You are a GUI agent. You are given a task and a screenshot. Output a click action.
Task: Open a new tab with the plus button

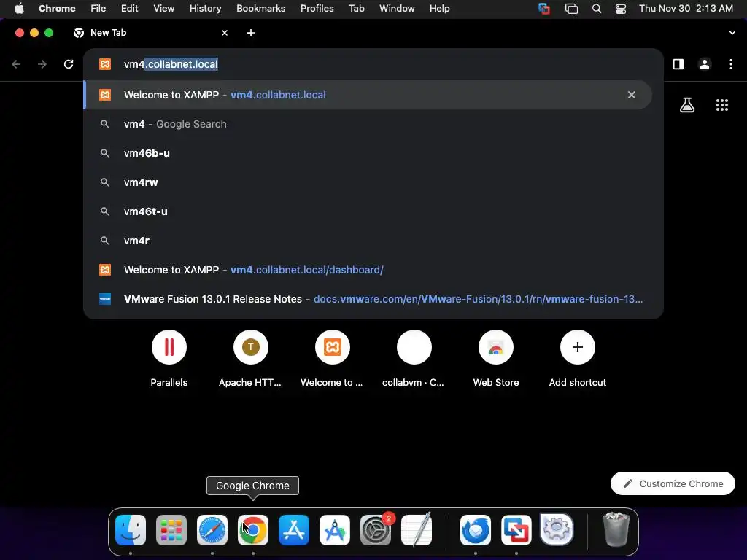tap(251, 33)
